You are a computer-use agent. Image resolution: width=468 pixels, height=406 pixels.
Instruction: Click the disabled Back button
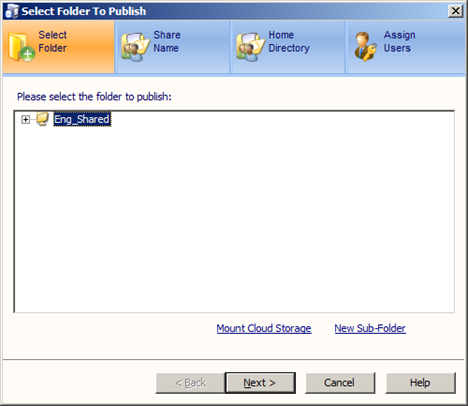click(x=190, y=383)
